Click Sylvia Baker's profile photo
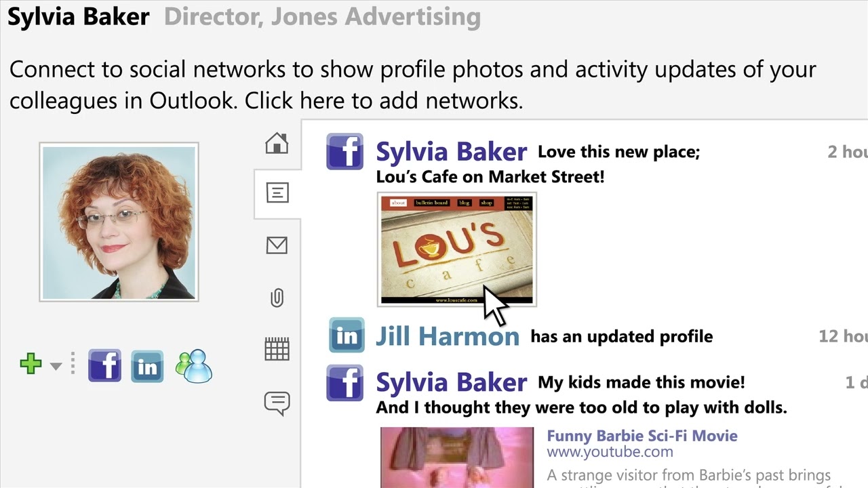The width and height of the screenshot is (868, 488). [119, 222]
